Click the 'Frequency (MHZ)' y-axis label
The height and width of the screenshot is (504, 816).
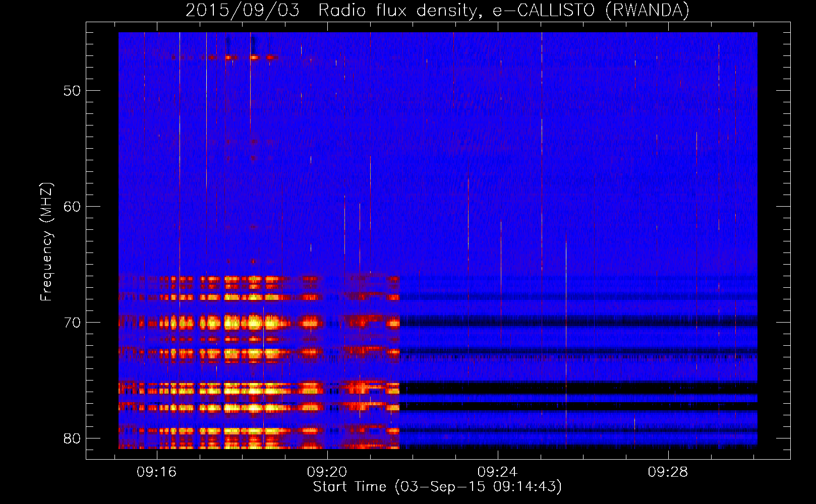tap(46, 242)
